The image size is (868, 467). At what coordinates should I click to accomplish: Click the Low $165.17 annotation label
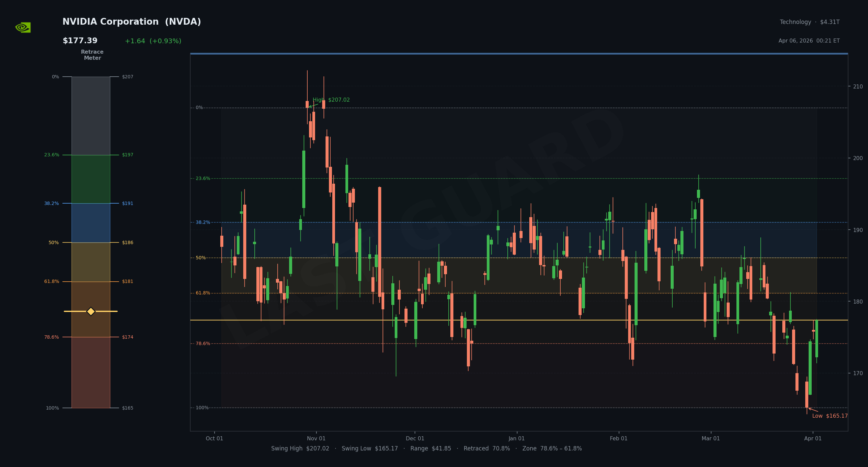coord(830,416)
